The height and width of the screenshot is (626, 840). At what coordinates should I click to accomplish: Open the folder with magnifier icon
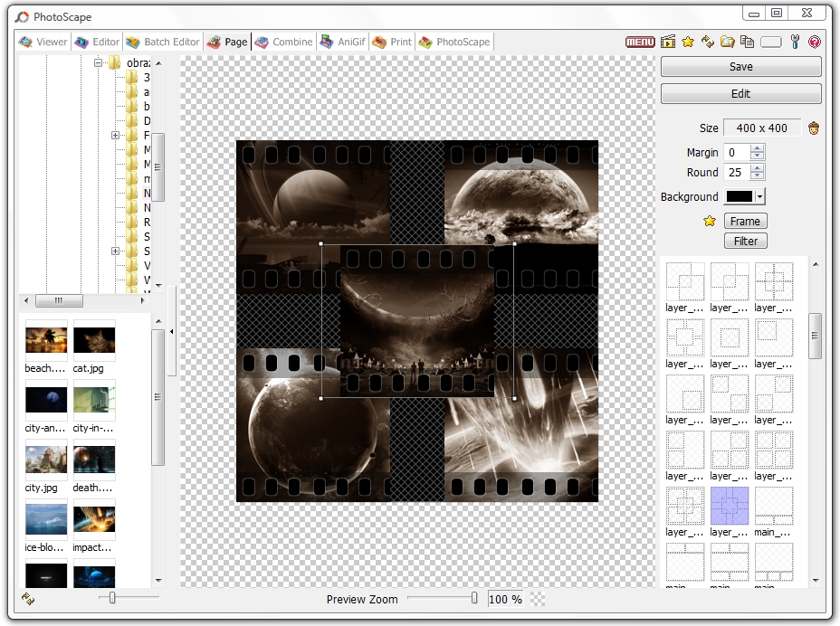[x=727, y=42]
